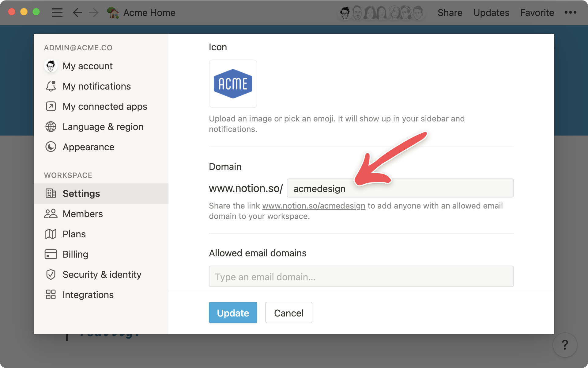Click the Security & identity shield icon

[x=51, y=274]
